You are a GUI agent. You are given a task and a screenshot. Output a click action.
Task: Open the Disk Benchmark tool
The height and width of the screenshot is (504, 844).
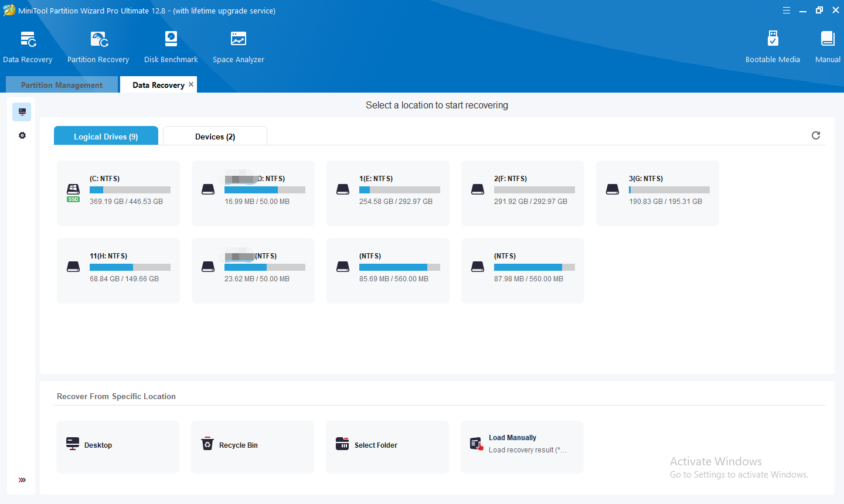click(171, 47)
